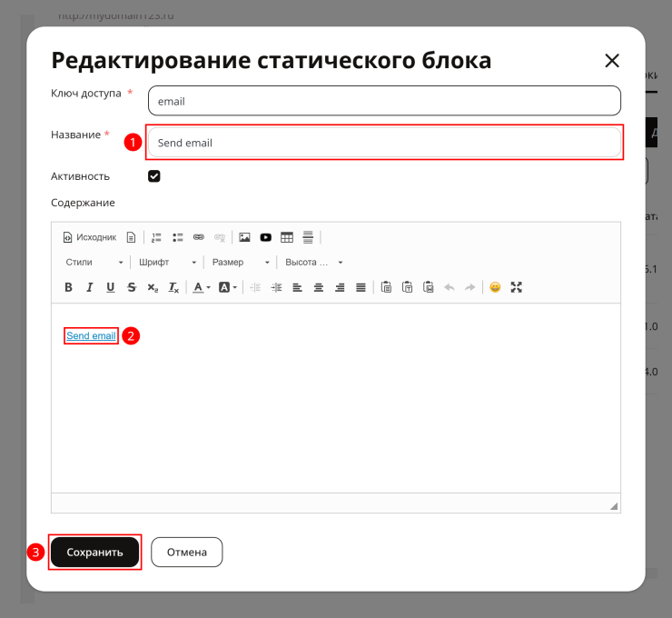Image resolution: width=672 pixels, height=618 pixels.
Task: Undo the last edit
Action: (x=450, y=287)
